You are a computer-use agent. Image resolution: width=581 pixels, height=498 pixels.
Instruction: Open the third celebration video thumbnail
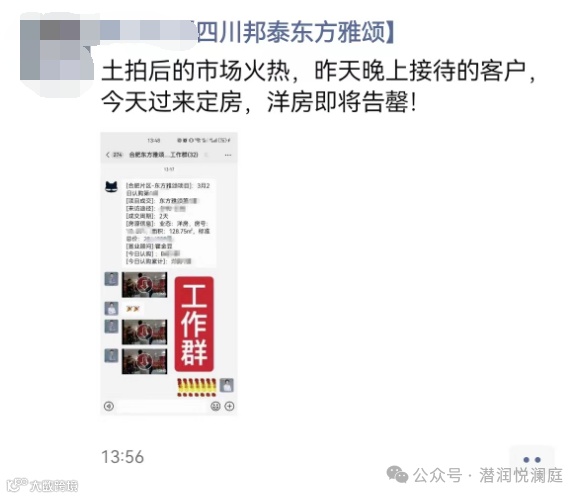[x=145, y=361]
